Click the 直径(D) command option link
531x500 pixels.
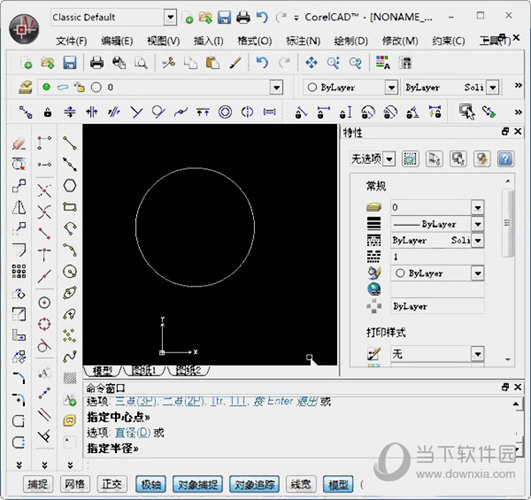(132, 433)
